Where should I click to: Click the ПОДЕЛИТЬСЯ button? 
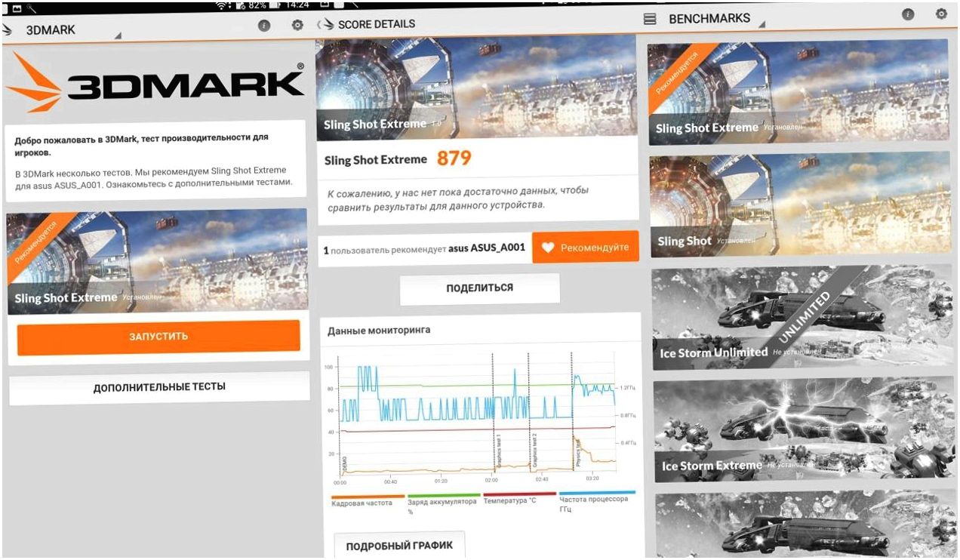coord(479,288)
